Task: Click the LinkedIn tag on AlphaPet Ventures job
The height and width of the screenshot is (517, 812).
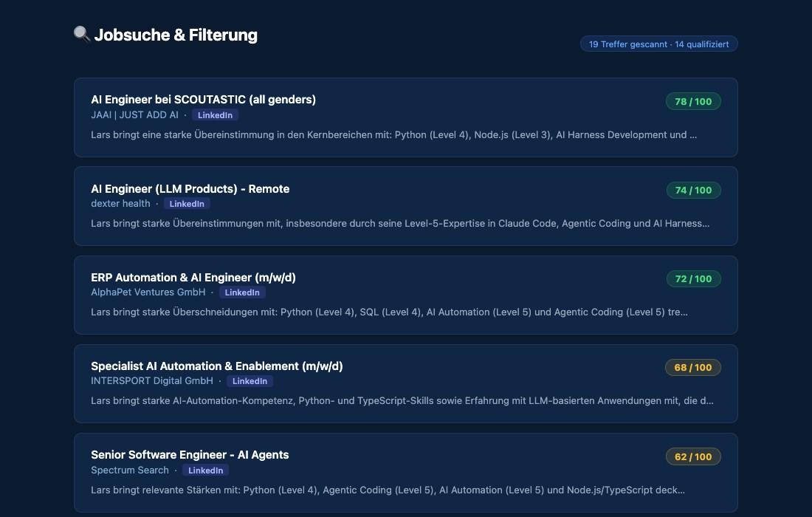Action: pyautogui.click(x=242, y=292)
